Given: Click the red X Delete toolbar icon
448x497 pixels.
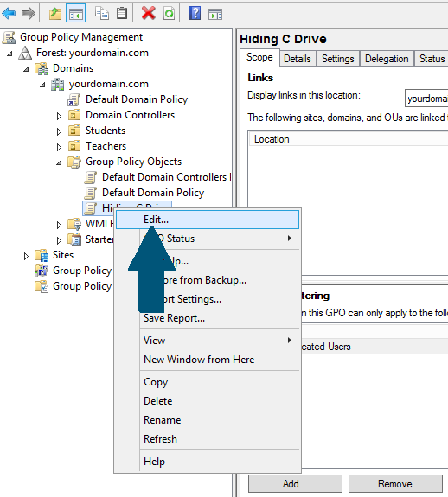Looking at the screenshot, I should 149,13.
